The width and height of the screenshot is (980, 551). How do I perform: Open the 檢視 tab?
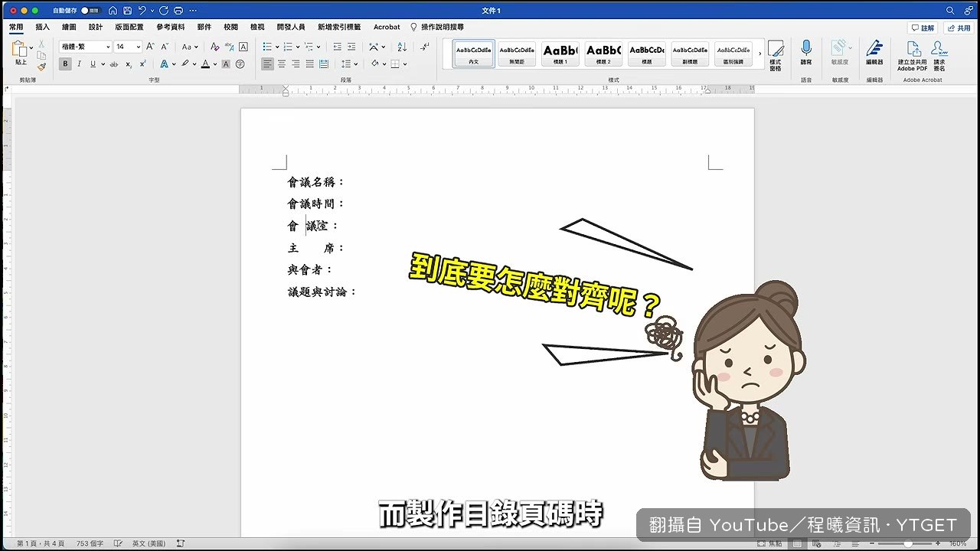[x=257, y=27]
